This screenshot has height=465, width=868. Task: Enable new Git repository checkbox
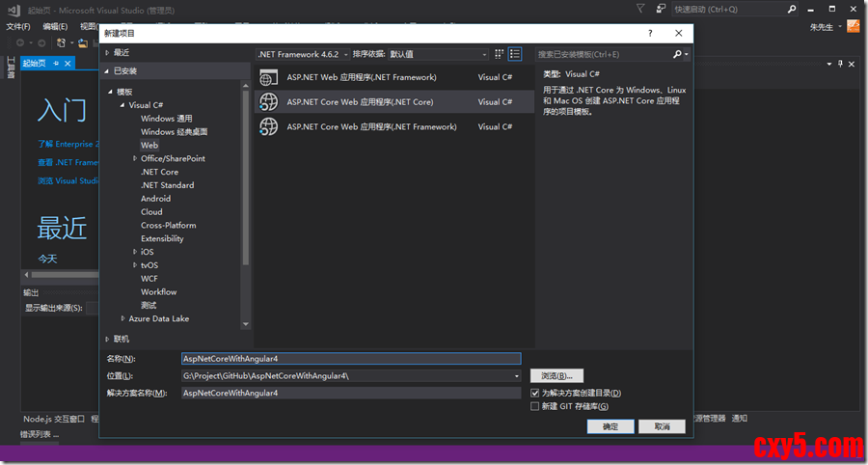[534, 406]
